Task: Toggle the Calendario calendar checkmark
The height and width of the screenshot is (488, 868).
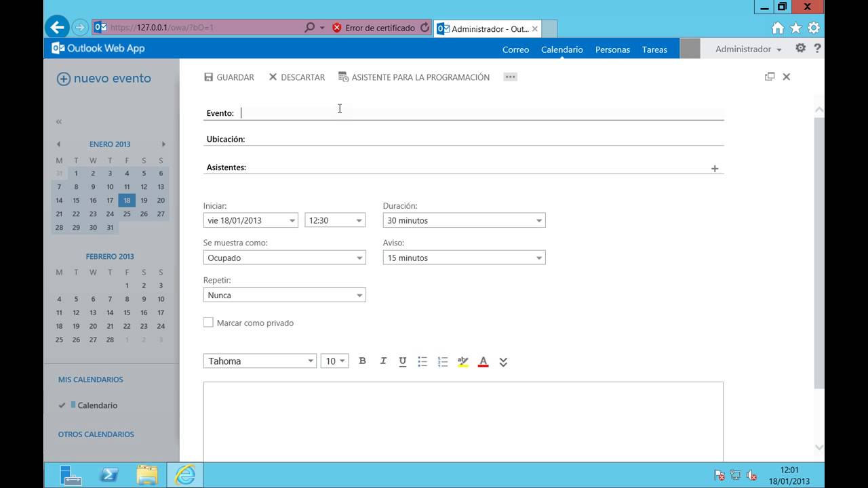Action: pos(62,405)
